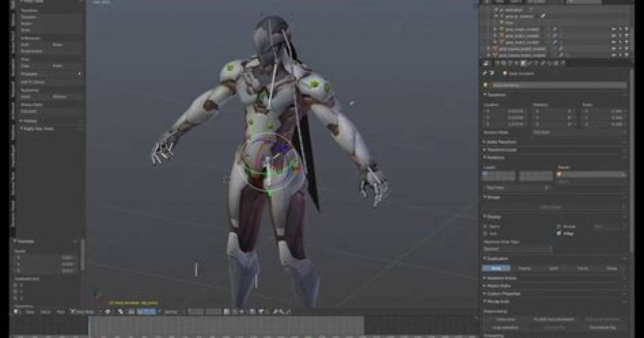Click the paste flipped pose icon
This screenshot has width=644, height=338.
click(x=289, y=312)
